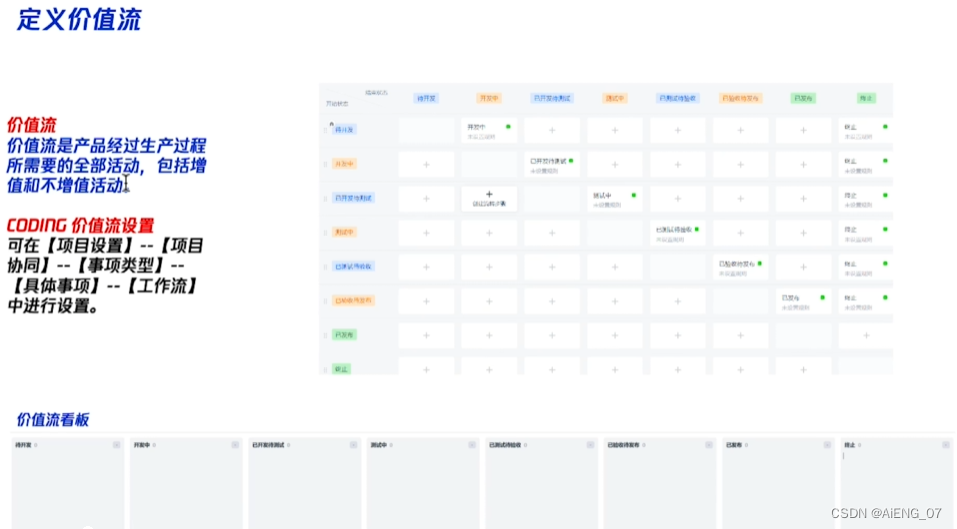
Task: Select the 已测试待验收 column header tag
Action: [x=677, y=98]
